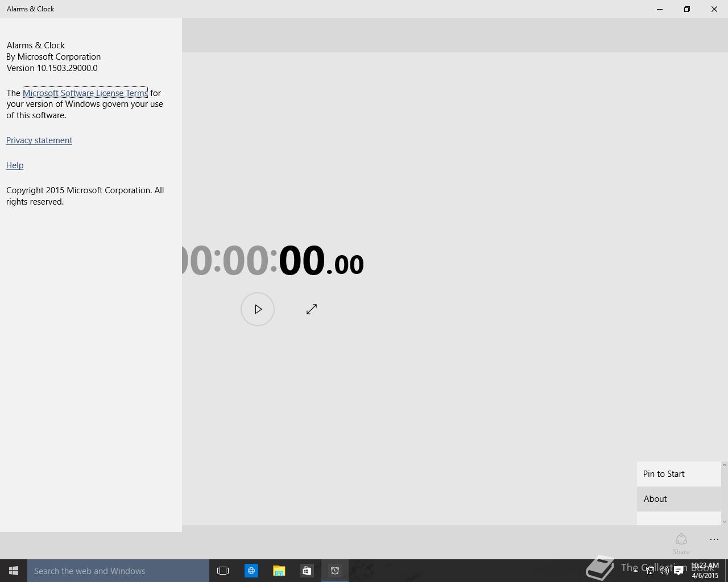Open the network status tray icon
The height and width of the screenshot is (582, 728).
coord(650,571)
